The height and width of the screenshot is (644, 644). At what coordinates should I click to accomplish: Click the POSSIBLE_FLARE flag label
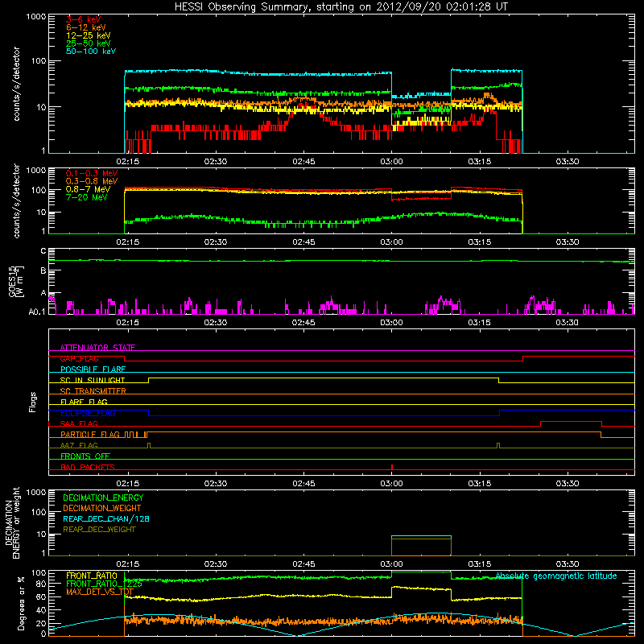(93, 369)
